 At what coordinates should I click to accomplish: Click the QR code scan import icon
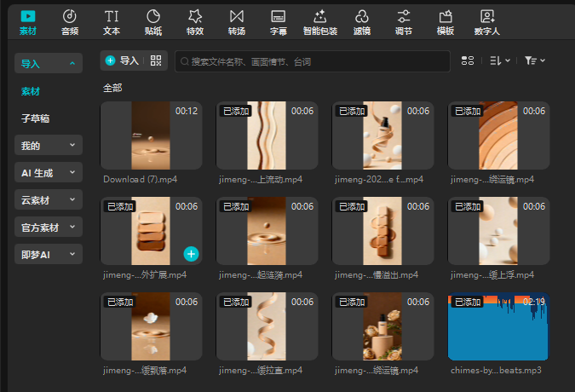pyautogui.click(x=156, y=61)
